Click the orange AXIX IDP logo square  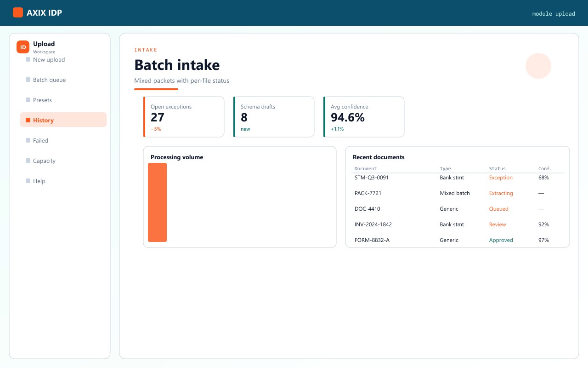coord(18,12)
